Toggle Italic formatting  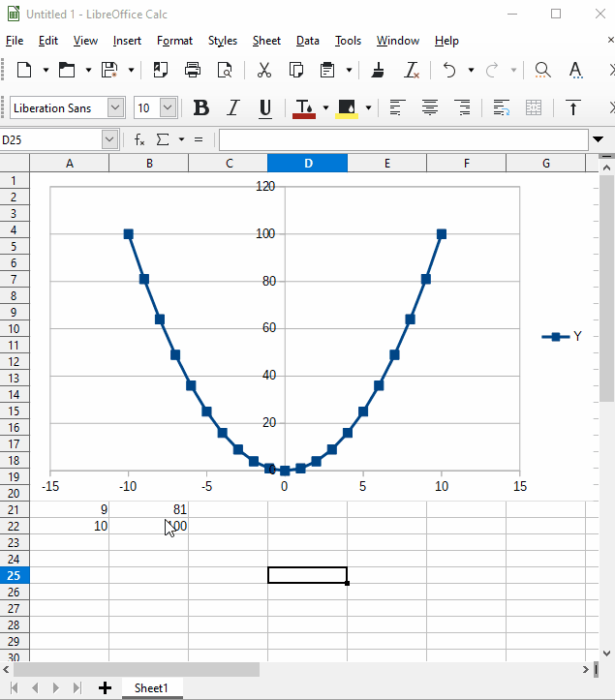[232, 108]
